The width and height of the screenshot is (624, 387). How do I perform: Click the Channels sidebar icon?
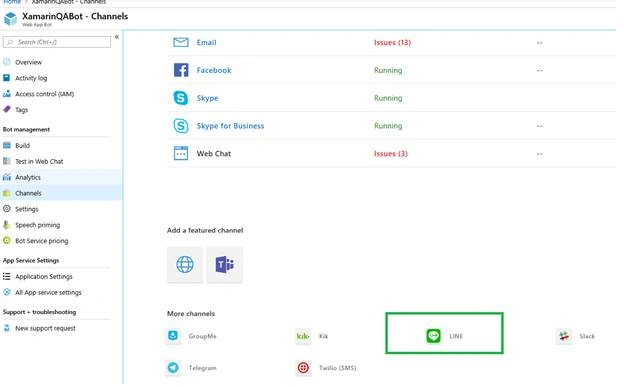[7, 193]
